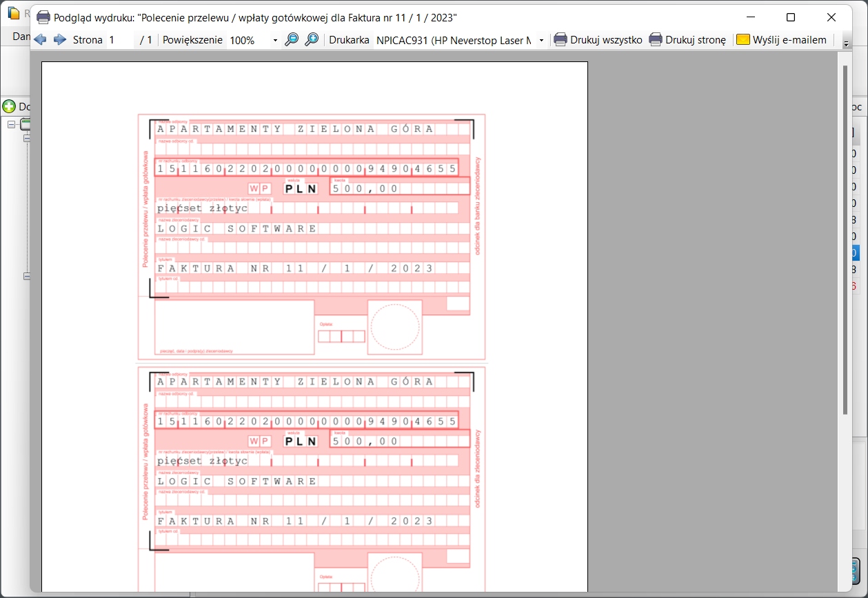Expand the toolbar overflow options arrow
868x598 pixels.
click(847, 43)
